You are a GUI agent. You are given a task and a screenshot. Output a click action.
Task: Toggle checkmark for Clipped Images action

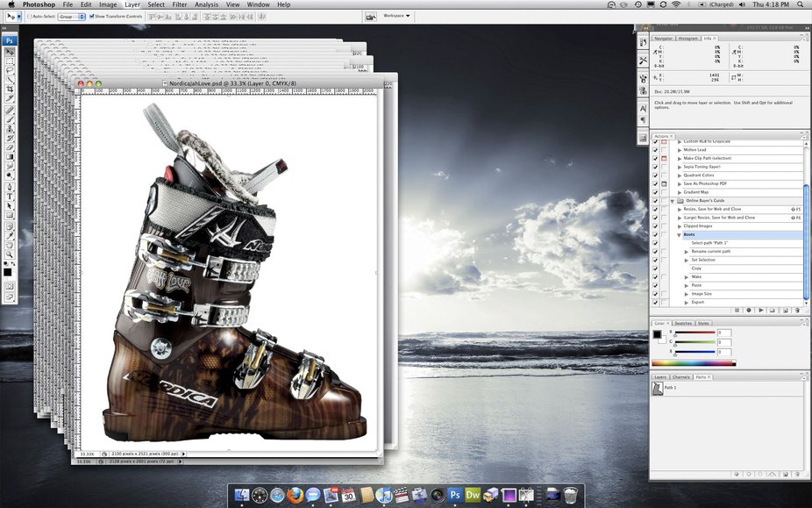655,226
